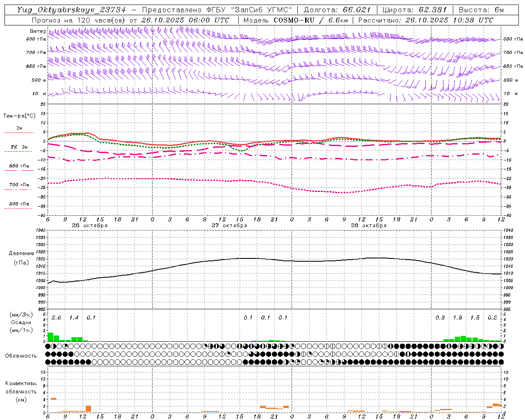Click the 1.9 precipitation total value
Viewport: 525px width, 420px height.
tap(457, 318)
